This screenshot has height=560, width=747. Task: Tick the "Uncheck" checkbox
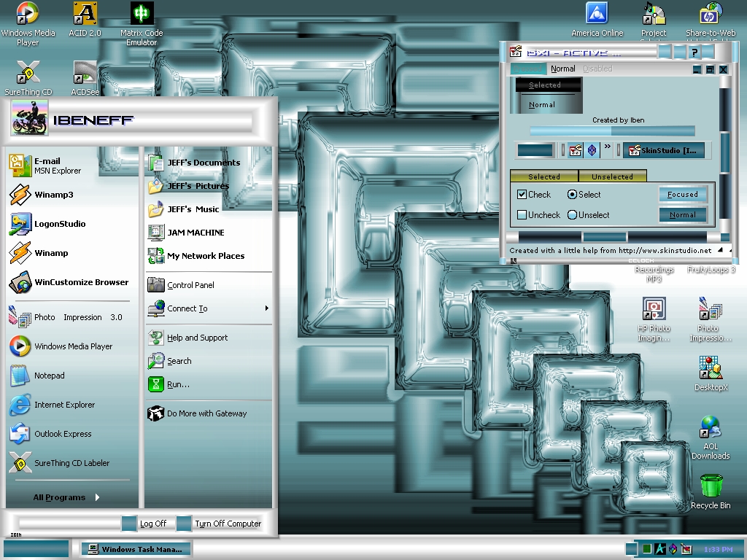click(522, 215)
